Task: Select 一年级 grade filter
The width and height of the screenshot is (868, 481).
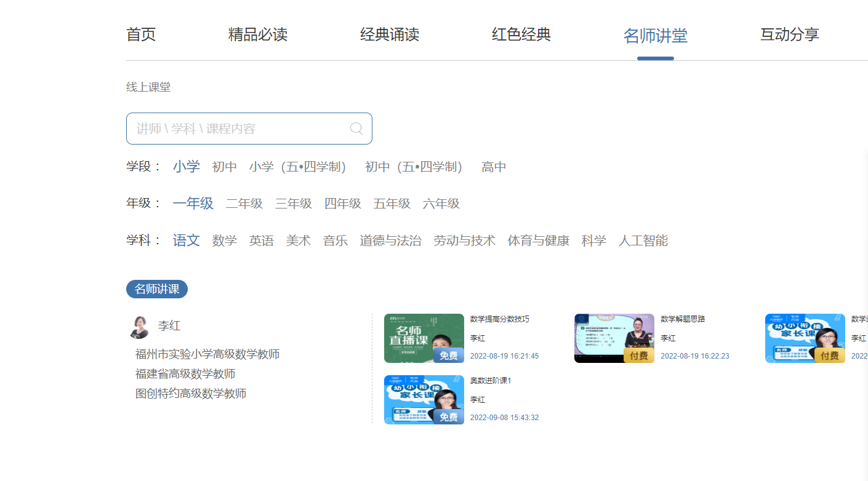Action: point(193,204)
